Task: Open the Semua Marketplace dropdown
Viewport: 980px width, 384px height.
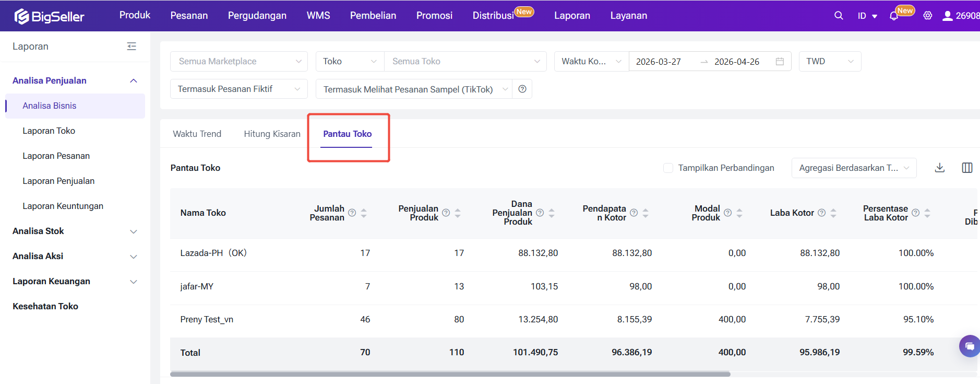Action: click(238, 62)
